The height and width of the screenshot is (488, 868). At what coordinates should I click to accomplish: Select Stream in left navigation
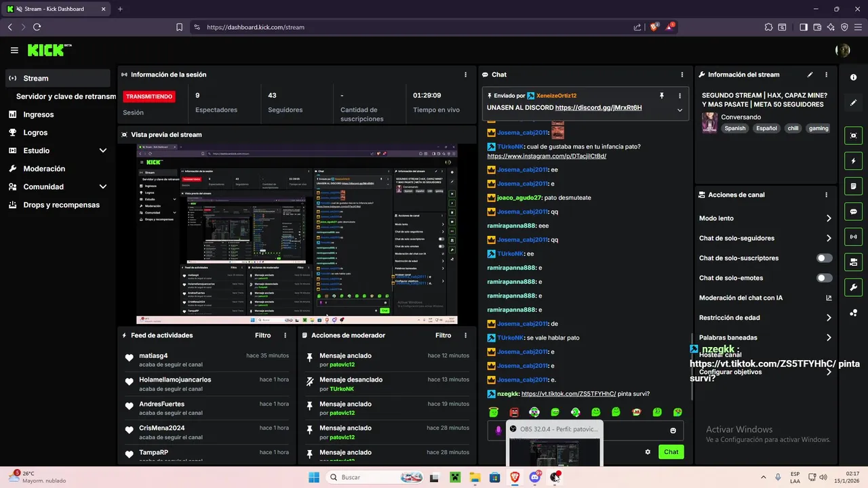(x=58, y=78)
